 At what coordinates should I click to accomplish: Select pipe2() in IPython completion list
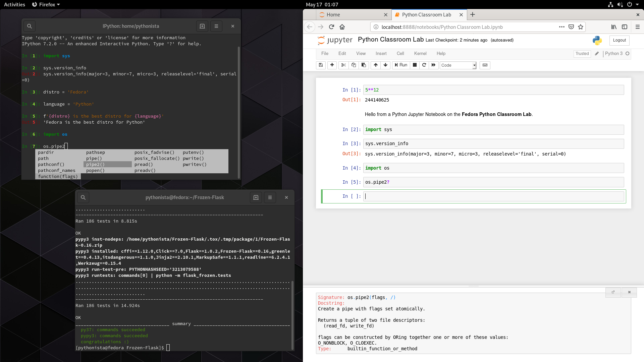[x=107, y=164]
